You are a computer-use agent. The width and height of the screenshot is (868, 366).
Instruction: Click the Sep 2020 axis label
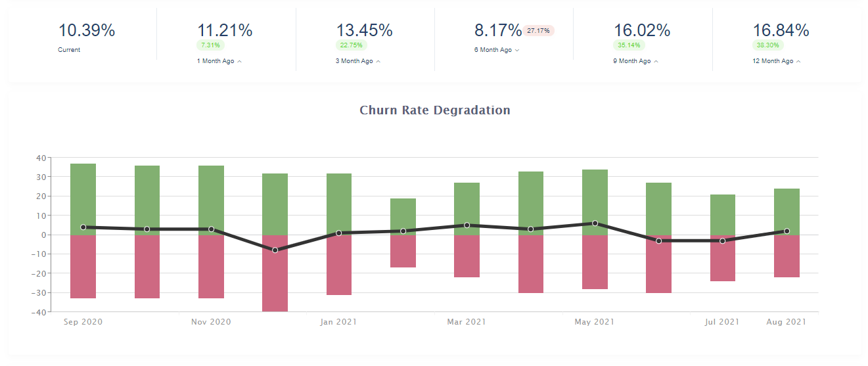(83, 322)
